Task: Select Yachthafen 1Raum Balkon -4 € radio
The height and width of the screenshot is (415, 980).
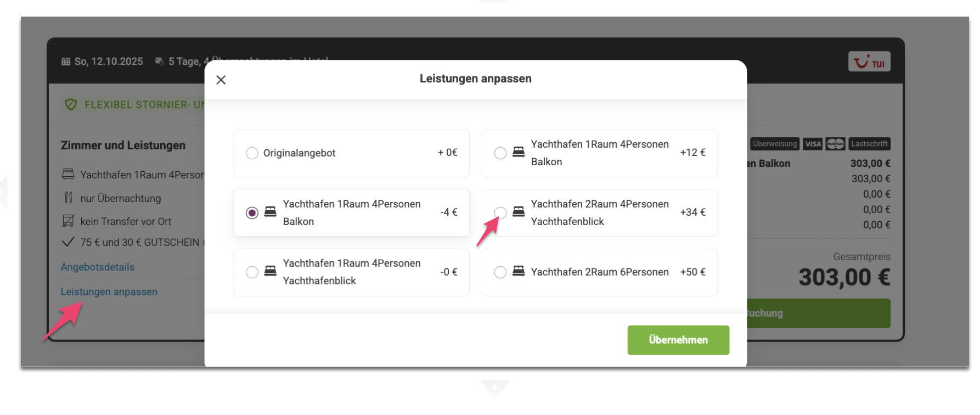Action: coord(252,213)
